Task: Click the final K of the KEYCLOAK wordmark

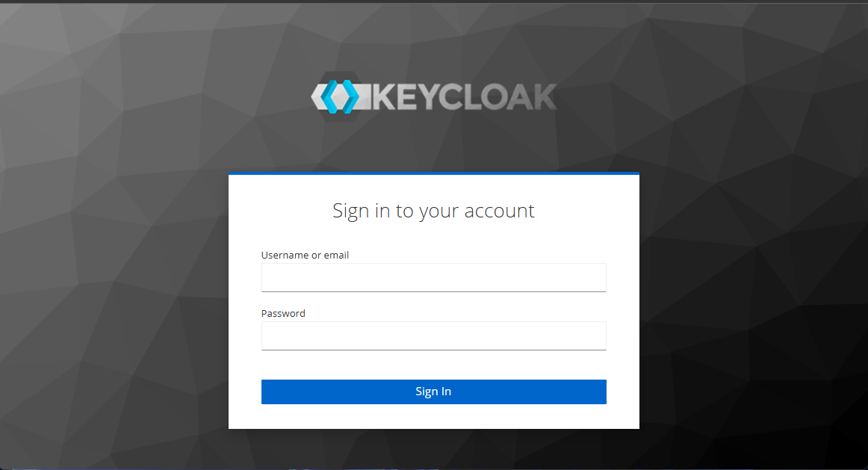Action: coord(543,97)
